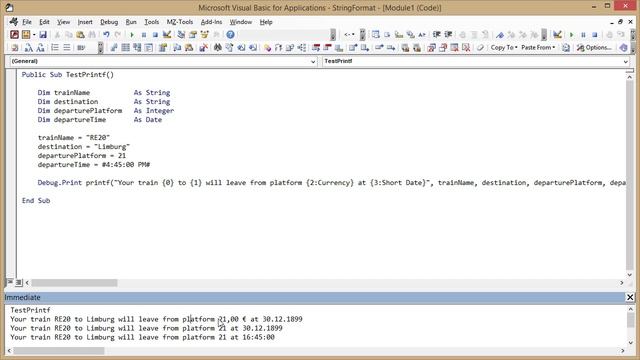This screenshot has height=360, width=640.
Task: Click the Immediate window horizontal scrollbar thumb
Action: [x=59, y=351]
